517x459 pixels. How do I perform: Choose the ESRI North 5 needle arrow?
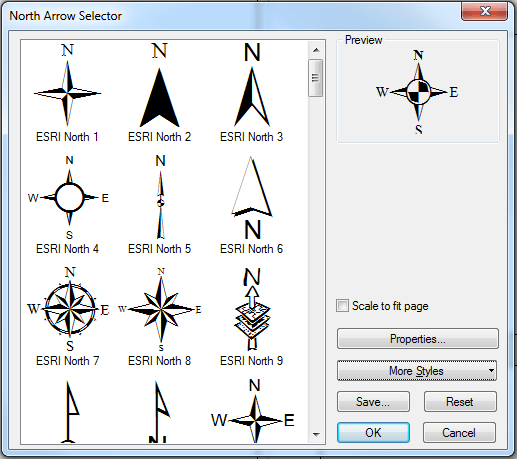coord(159,204)
